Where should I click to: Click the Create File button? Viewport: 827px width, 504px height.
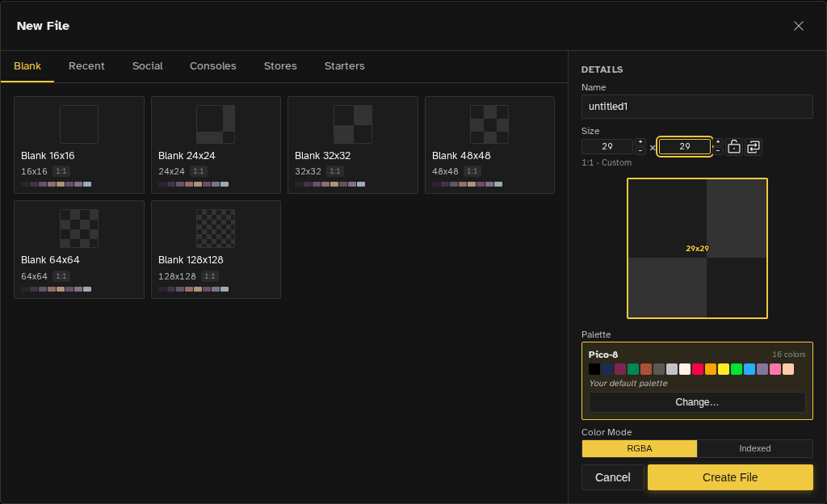(730, 477)
